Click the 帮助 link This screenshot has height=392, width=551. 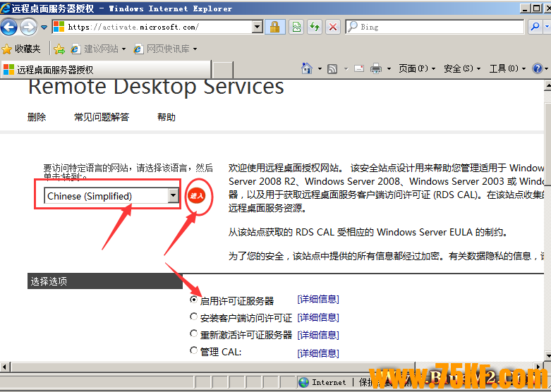(x=166, y=117)
